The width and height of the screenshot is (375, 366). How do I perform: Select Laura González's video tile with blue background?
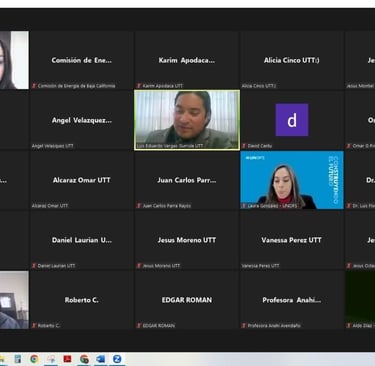coord(292,180)
